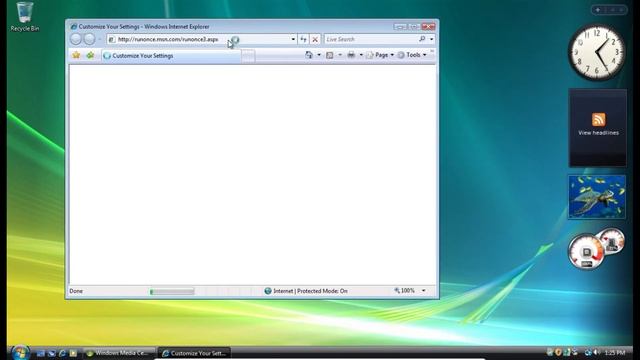This screenshot has width=640, height=360.
Task: Click the orange RSS feed icon
Action: (598, 120)
